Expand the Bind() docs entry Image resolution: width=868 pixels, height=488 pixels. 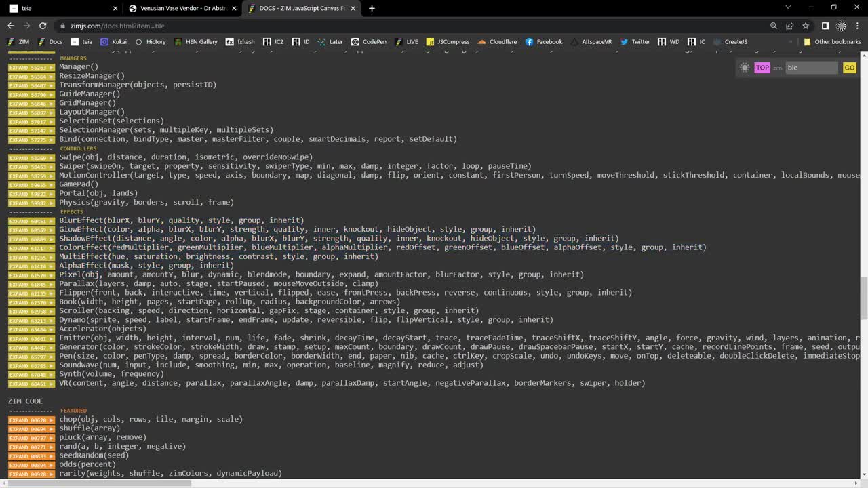point(31,139)
